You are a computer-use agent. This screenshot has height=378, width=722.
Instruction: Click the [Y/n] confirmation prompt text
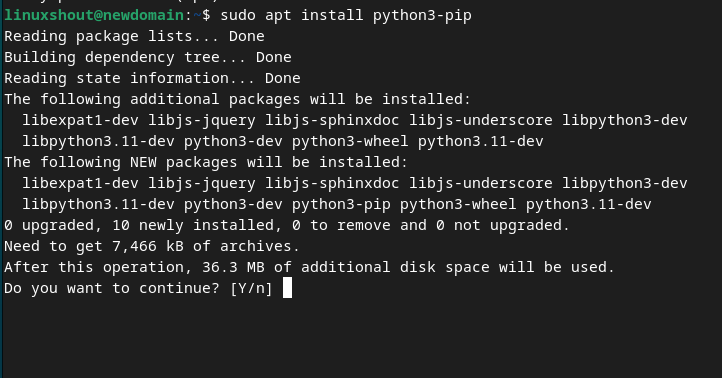click(251, 288)
